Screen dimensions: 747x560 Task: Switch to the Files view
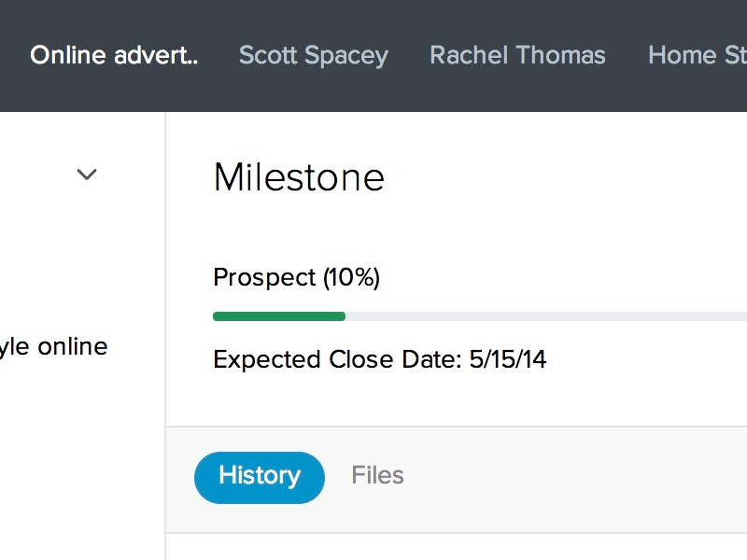[x=377, y=476]
